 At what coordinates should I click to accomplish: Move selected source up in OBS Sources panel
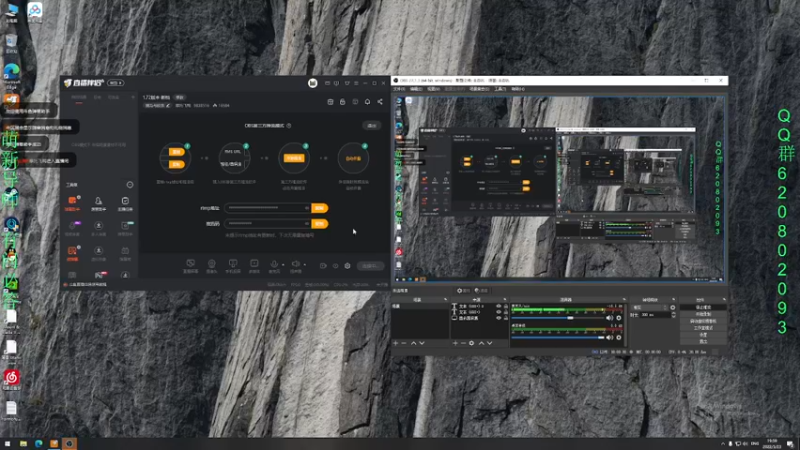(x=481, y=343)
